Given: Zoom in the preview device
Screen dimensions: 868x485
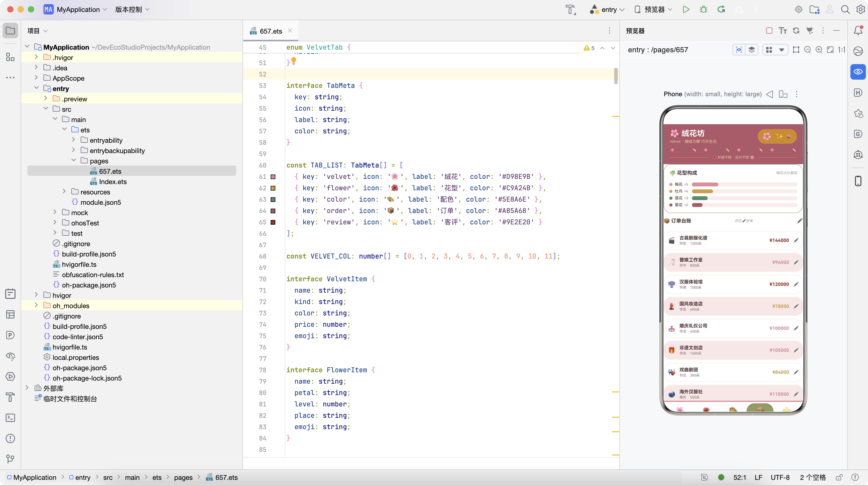Looking at the screenshot, I should click(819, 50).
